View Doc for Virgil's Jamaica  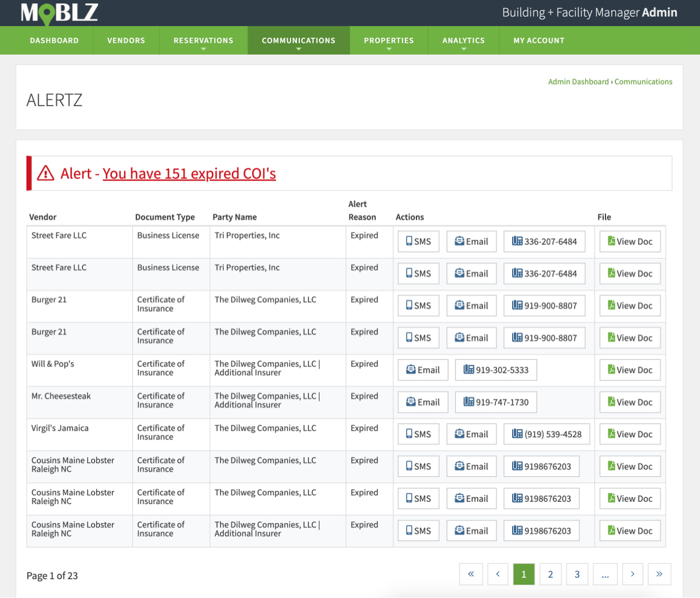click(x=630, y=434)
